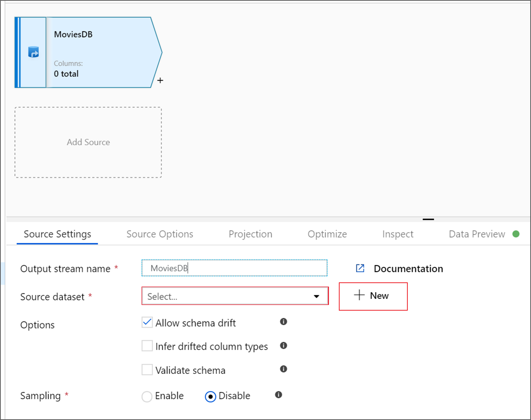The image size is (531, 420).
Task: Uncheck Allow schema drift checkbox
Action: [147, 322]
